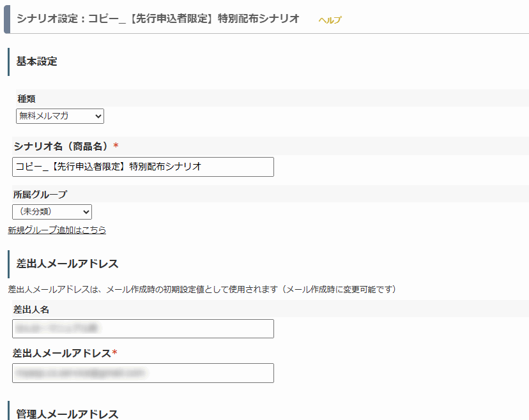Image resolution: width=529 pixels, height=420 pixels.
Task: Click the 種類 field label
Action: pos(26,99)
